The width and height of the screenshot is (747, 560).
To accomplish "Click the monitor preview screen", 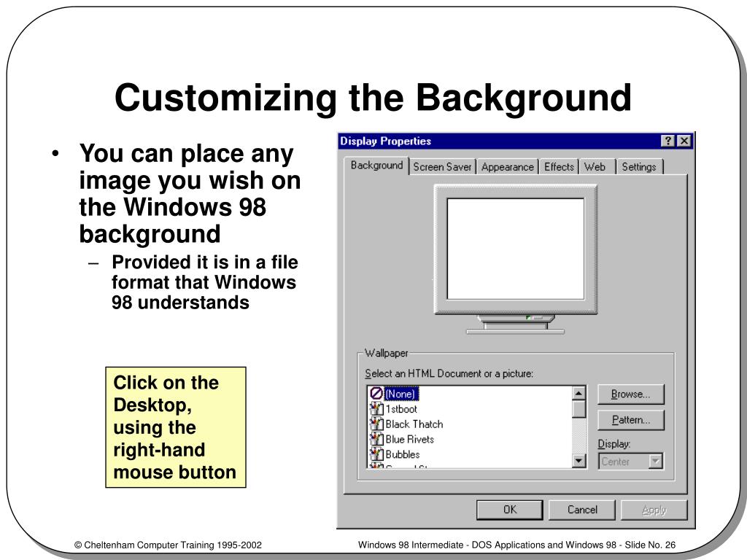I will point(516,249).
